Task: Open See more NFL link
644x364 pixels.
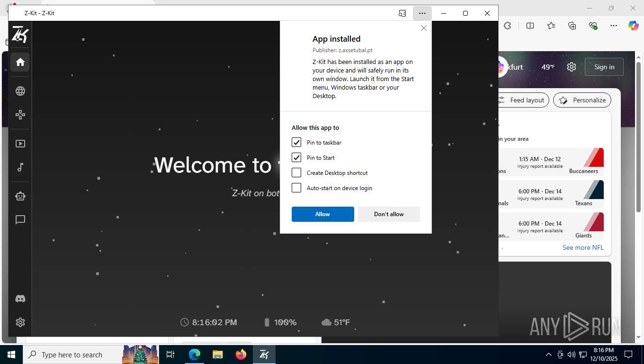Action: 583,247
